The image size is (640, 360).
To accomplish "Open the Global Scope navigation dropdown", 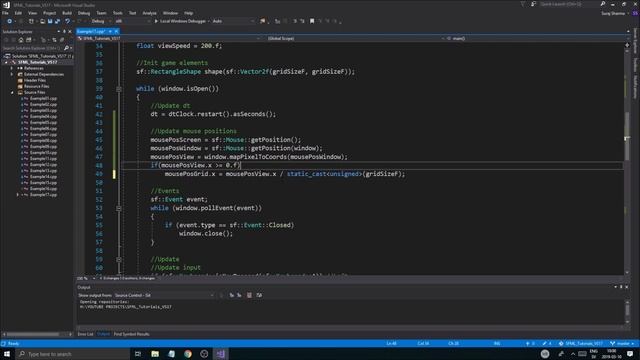I will click(353, 38).
